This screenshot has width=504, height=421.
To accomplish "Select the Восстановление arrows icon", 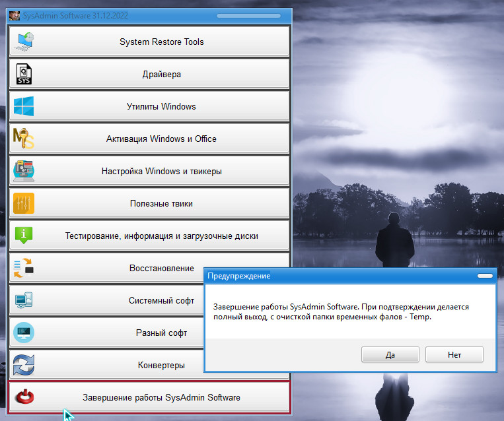I will (24, 268).
